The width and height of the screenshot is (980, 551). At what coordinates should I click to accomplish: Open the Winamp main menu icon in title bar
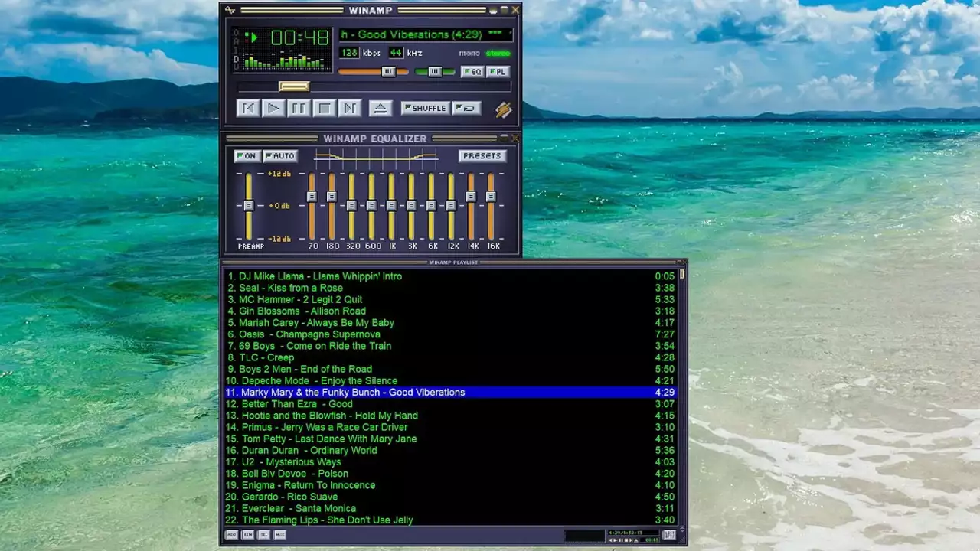(230, 10)
